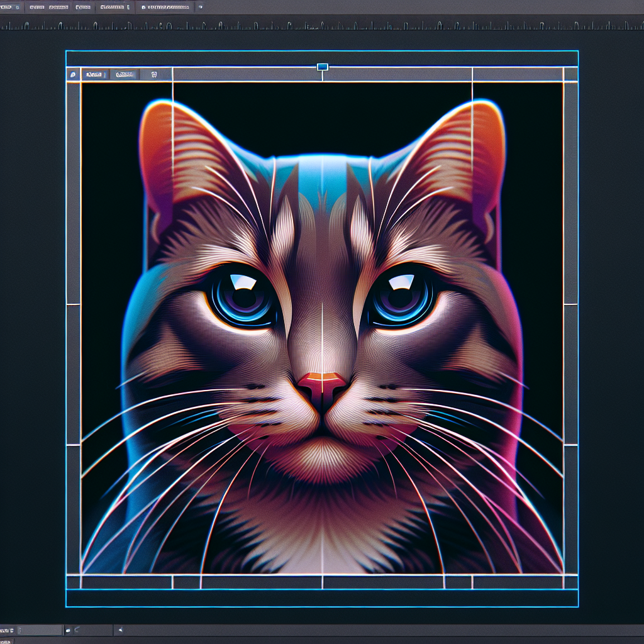Open the second menu in the top bar
The height and width of the screenshot is (644, 644).
(x=50, y=8)
